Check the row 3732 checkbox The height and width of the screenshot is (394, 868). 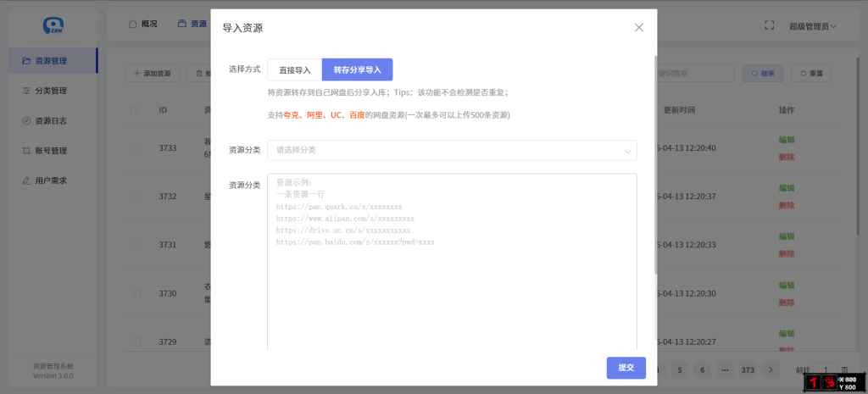(x=136, y=197)
